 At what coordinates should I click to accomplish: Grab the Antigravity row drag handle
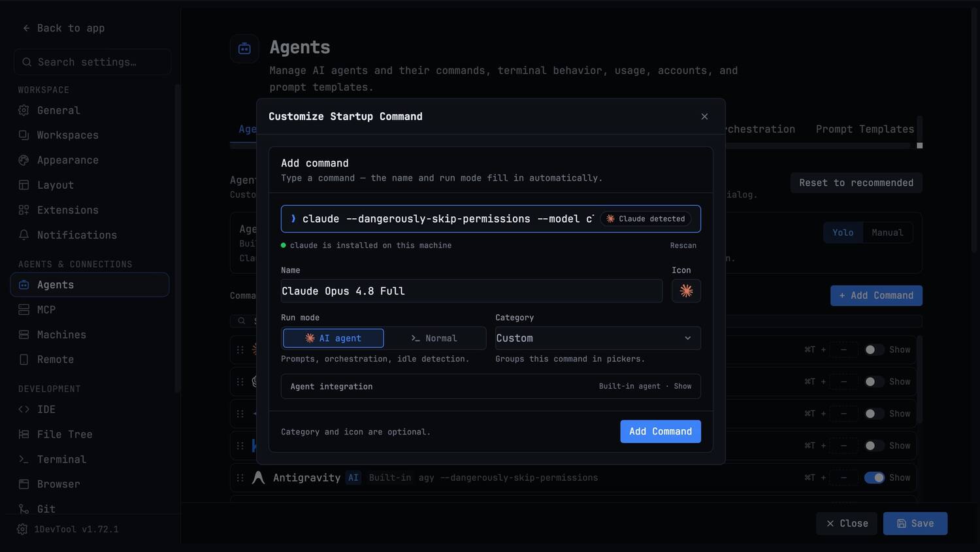(x=240, y=478)
